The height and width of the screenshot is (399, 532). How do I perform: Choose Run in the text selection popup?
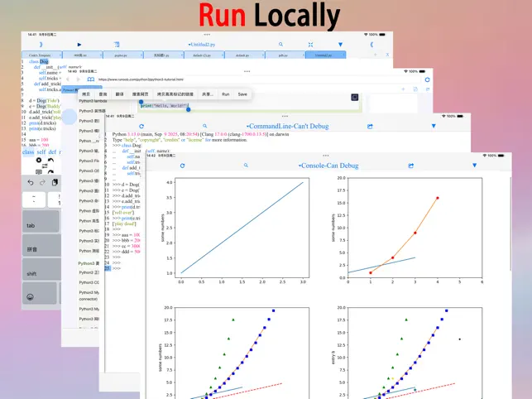[x=226, y=94]
